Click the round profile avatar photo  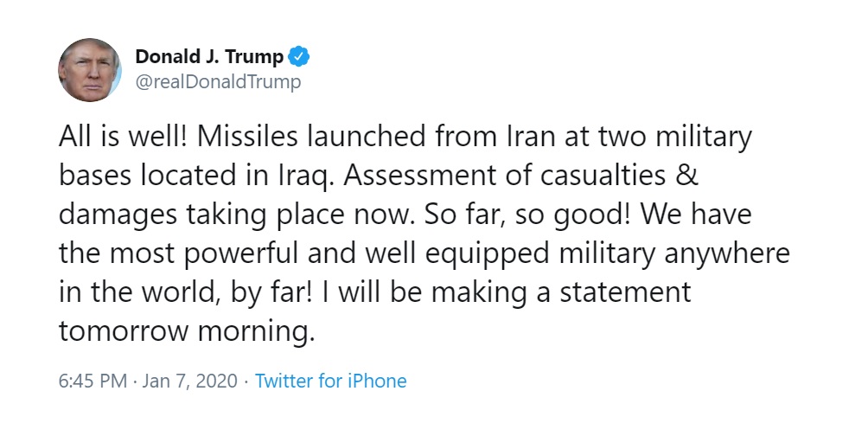(90, 70)
